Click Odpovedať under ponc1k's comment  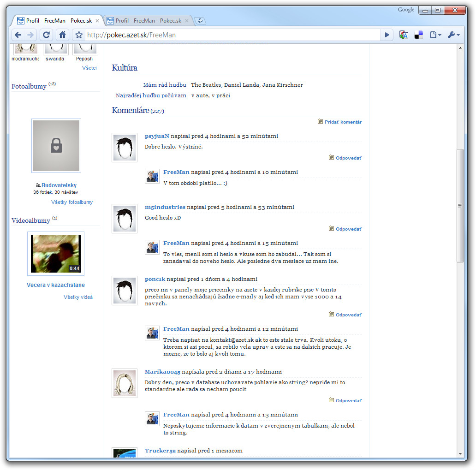[349, 315]
